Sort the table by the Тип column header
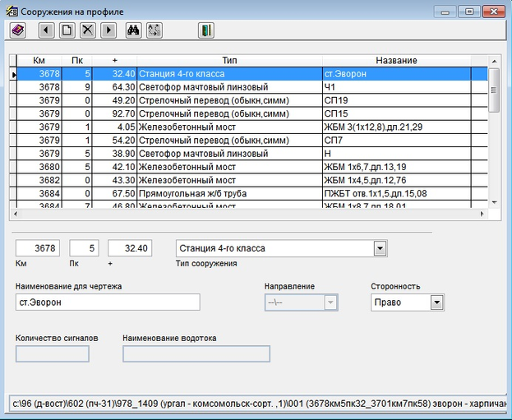Screen dimensions: 512x420 [x=229, y=60]
